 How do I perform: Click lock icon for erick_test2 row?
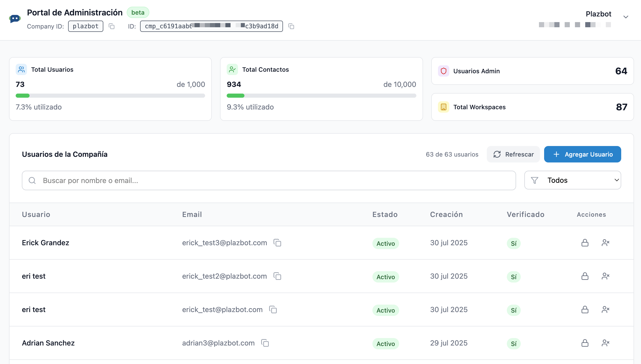(585, 276)
